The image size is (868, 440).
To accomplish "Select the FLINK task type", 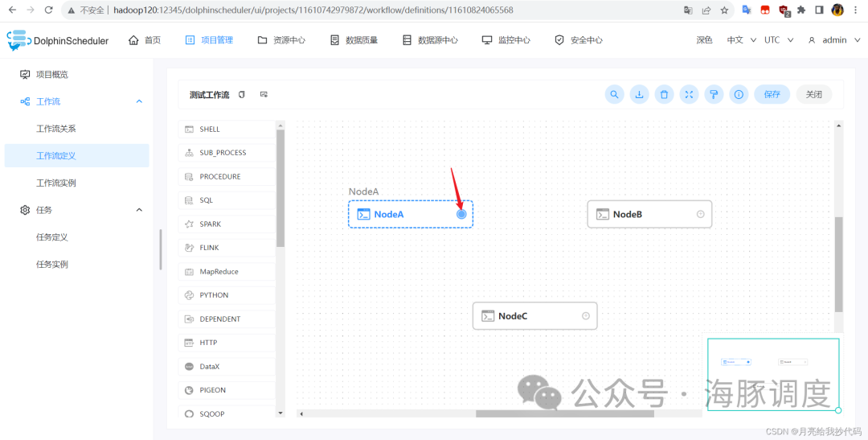I will click(227, 248).
